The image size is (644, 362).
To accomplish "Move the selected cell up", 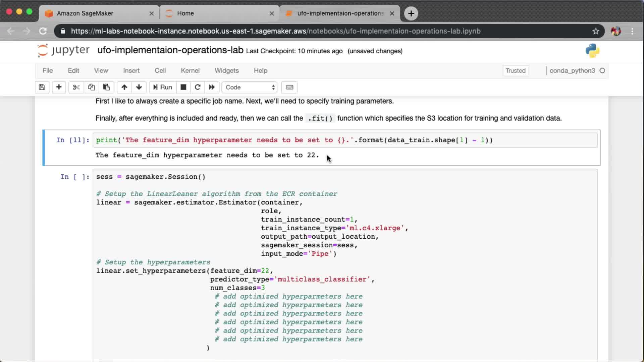I will pos(124,87).
